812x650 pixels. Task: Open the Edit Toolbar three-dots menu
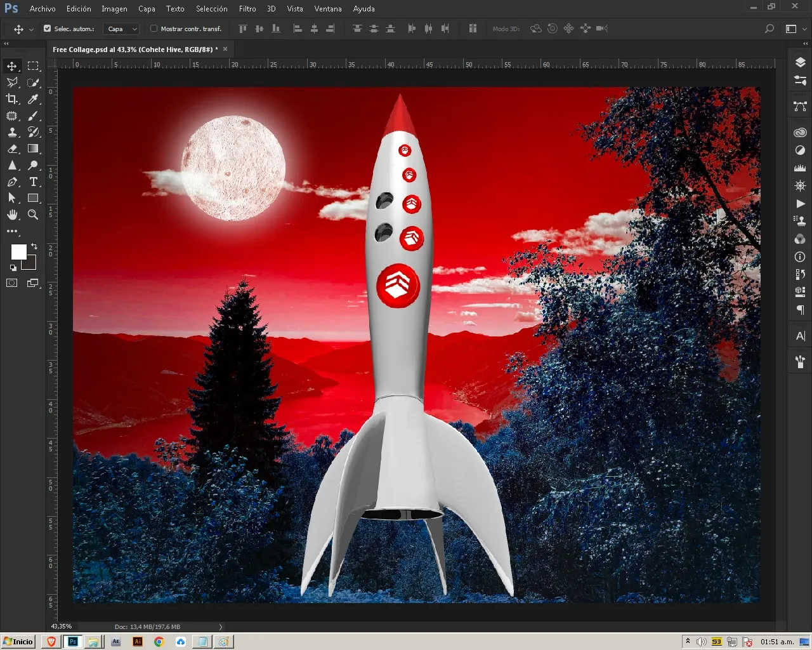[x=12, y=231]
